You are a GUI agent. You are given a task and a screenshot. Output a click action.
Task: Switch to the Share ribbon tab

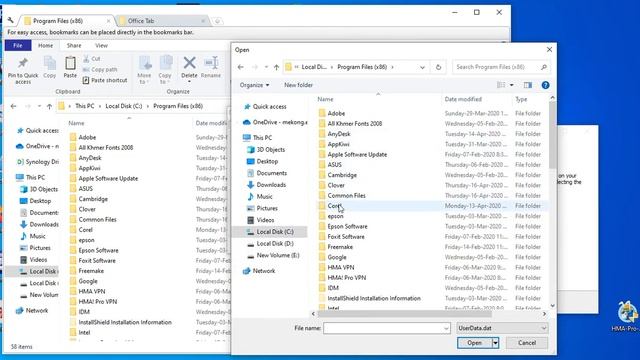[x=74, y=45]
